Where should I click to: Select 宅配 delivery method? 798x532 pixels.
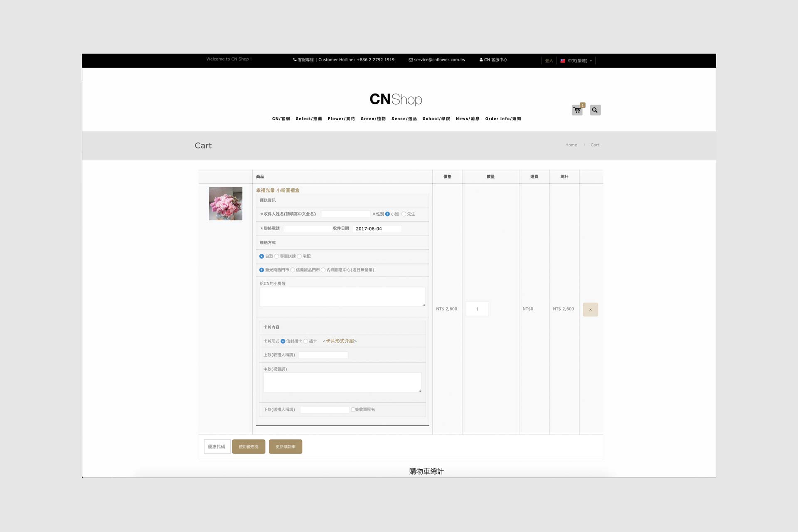point(299,256)
